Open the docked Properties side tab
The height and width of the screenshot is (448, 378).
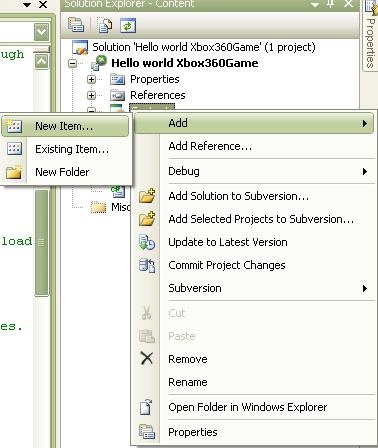point(370,35)
